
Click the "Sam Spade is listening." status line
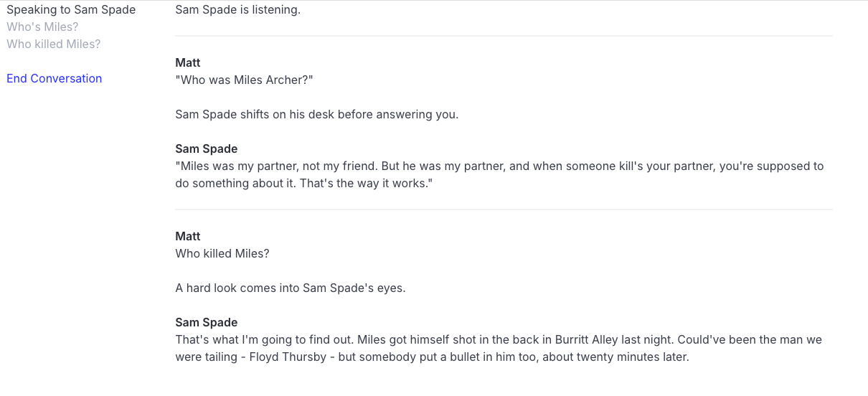[x=237, y=10]
